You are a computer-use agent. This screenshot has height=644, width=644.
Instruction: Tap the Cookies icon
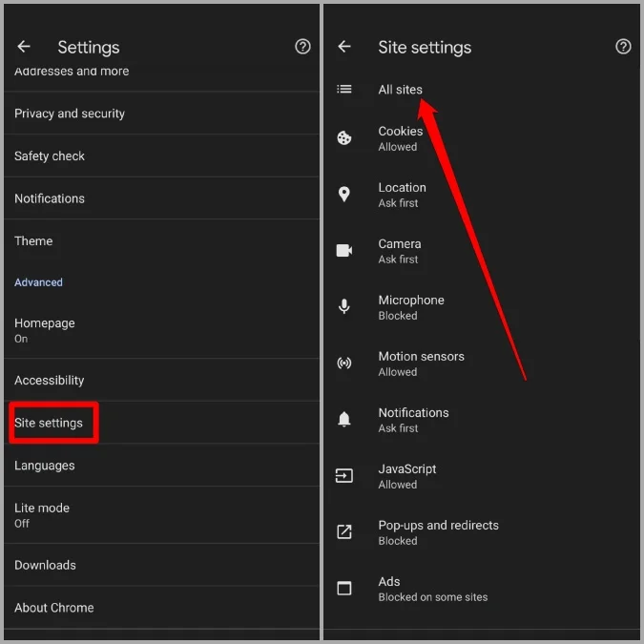pyautogui.click(x=344, y=138)
